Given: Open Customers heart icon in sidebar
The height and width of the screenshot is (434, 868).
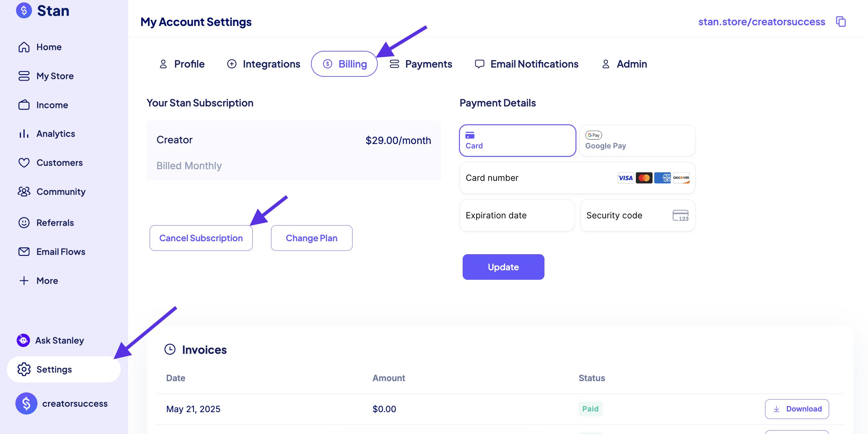Looking at the screenshot, I should point(24,163).
